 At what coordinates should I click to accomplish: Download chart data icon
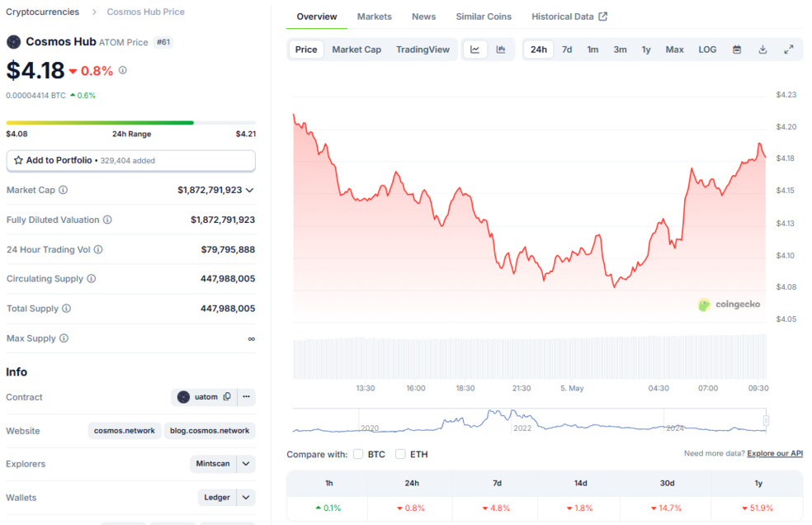pyautogui.click(x=762, y=50)
